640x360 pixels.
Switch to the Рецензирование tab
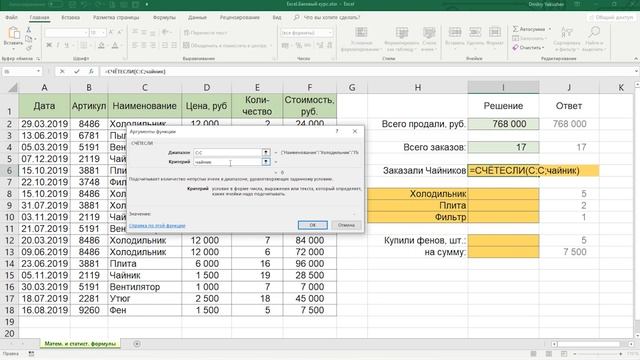tap(240, 18)
